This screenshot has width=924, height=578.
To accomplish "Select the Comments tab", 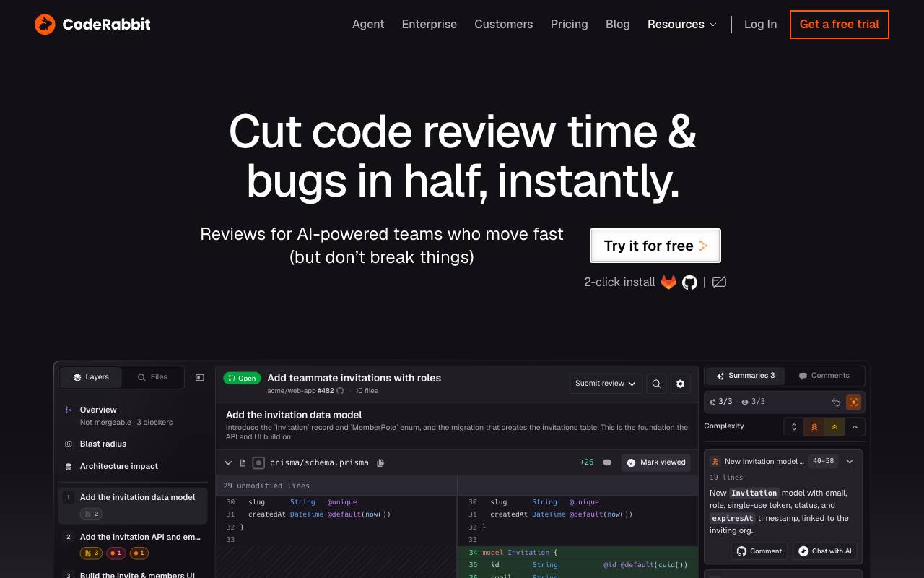I will coord(824,376).
